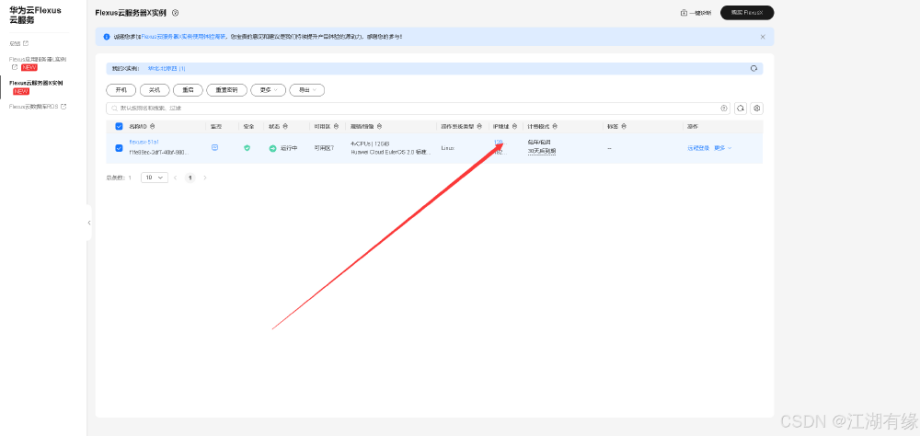Close the blue info notification banner
Viewport: 920px width, 436px height.
click(763, 36)
